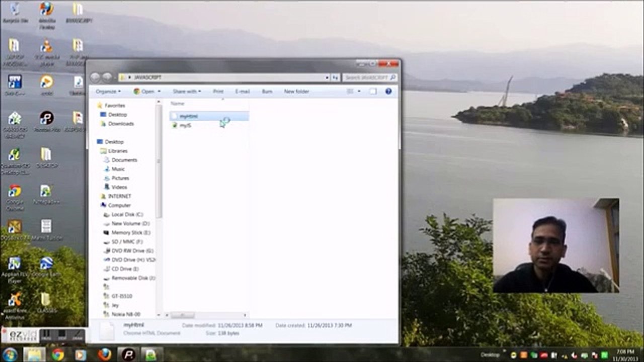Screen dimensions: 644x362
Task: Select the CLASSES folder on the desktop
Action: point(46,303)
